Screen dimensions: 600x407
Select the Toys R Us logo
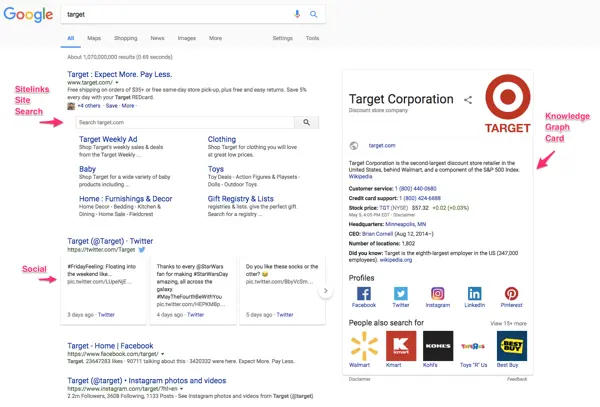pos(473,346)
